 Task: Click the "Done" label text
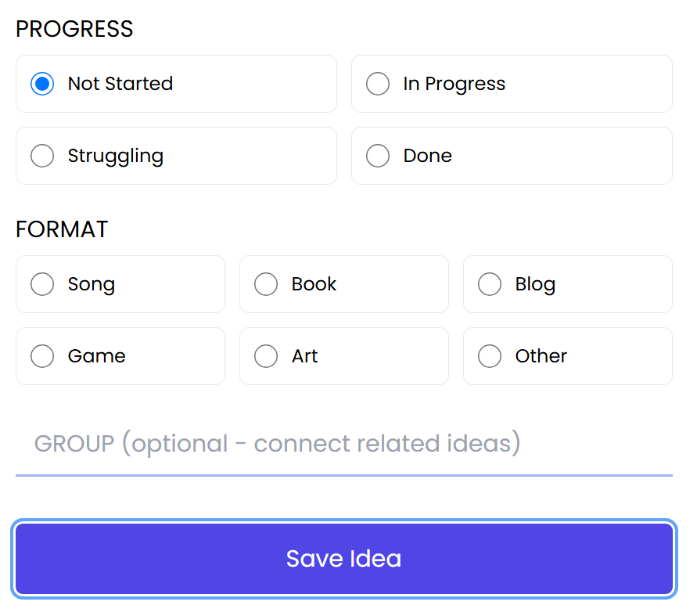pyautogui.click(x=428, y=156)
